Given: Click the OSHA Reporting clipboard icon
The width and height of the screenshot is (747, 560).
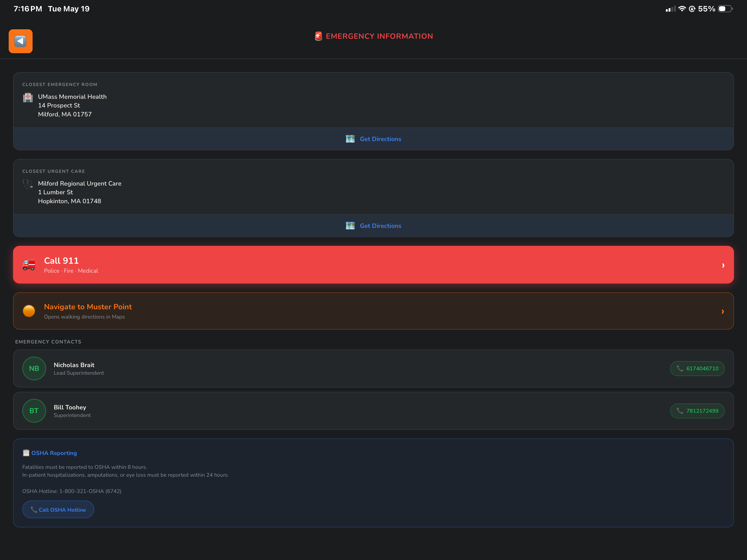Looking at the screenshot, I should (x=26, y=453).
